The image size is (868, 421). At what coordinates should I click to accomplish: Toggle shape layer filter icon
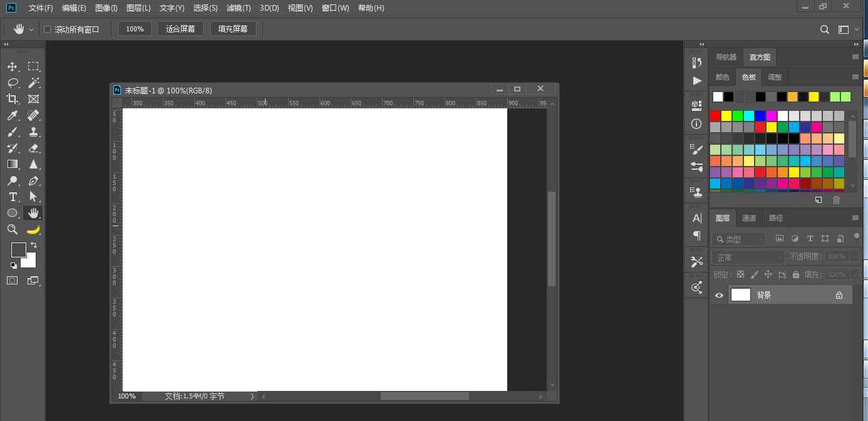825,239
